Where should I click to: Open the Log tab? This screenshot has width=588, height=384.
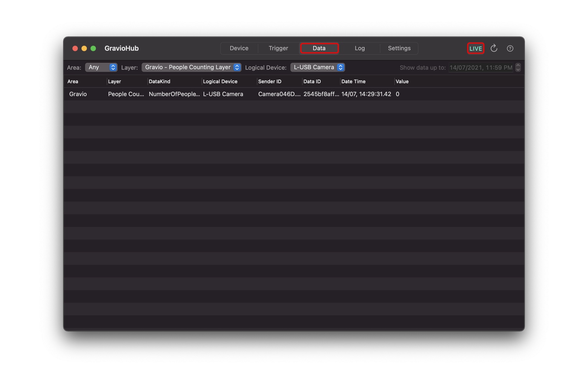click(x=360, y=48)
